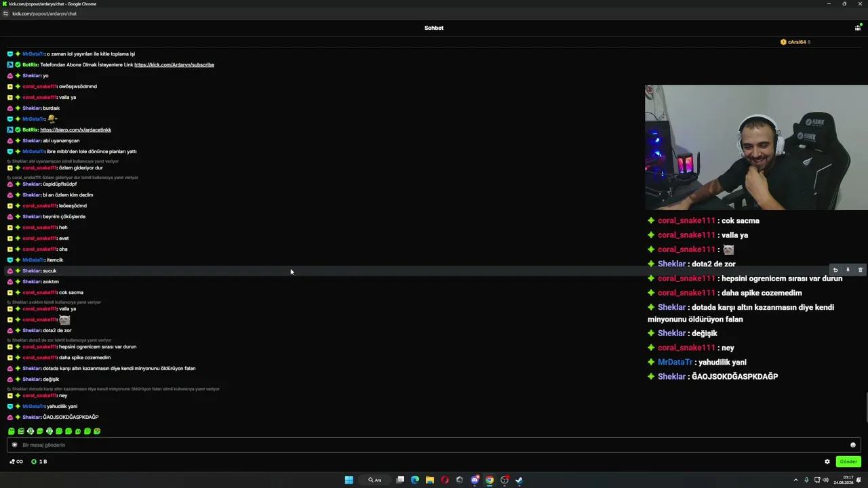This screenshot has width=868, height=488.
Task: Delete Sheklar's 'sucuk' message
Action: click(x=860, y=270)
